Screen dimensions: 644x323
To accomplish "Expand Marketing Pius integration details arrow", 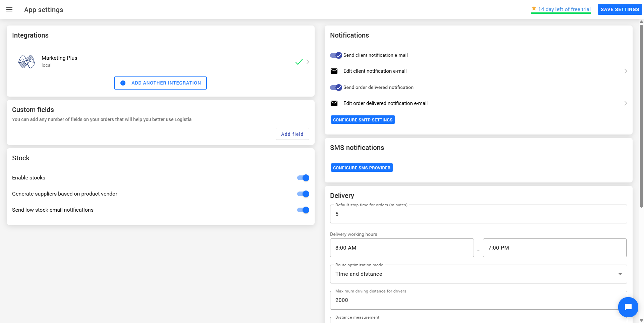I will (x=308, y=62).
